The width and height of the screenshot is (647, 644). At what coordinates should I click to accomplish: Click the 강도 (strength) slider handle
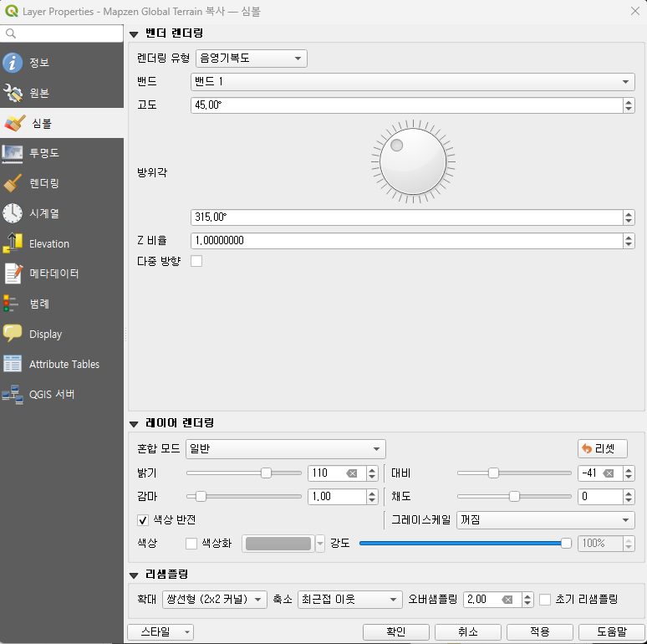(566, 544)
